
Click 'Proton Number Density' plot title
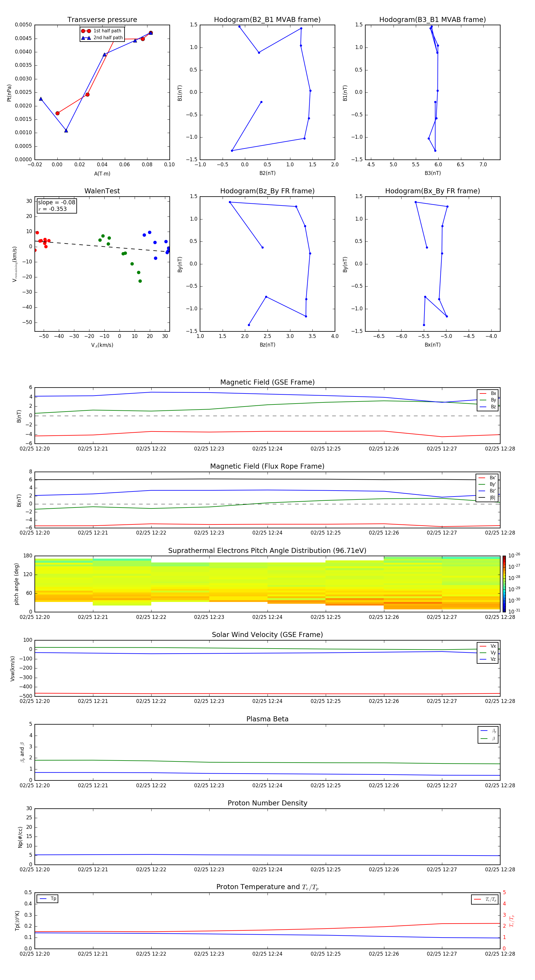click(267, 803)
